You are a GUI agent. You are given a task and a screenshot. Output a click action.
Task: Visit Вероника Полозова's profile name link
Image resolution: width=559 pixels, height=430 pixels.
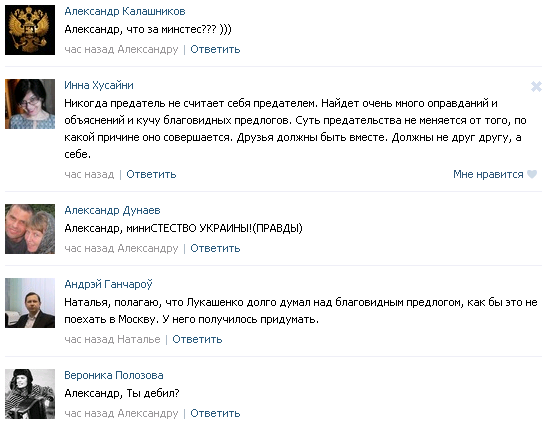point(114,375)
